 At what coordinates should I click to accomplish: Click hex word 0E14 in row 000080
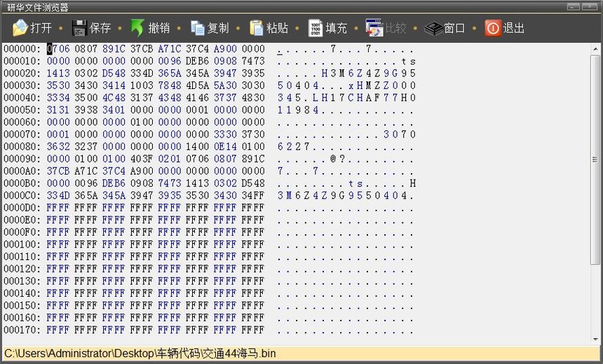coord(225,147)
